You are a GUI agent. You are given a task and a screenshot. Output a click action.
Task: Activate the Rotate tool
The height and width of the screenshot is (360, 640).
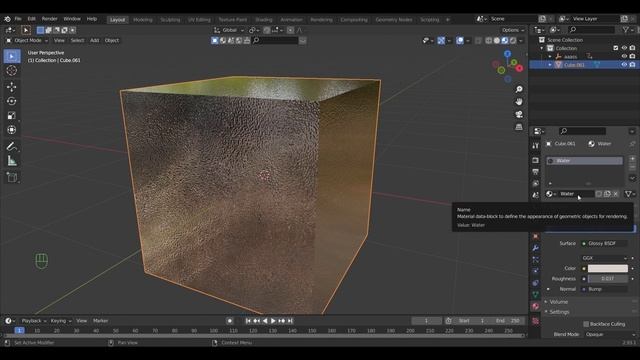[11, 101]
